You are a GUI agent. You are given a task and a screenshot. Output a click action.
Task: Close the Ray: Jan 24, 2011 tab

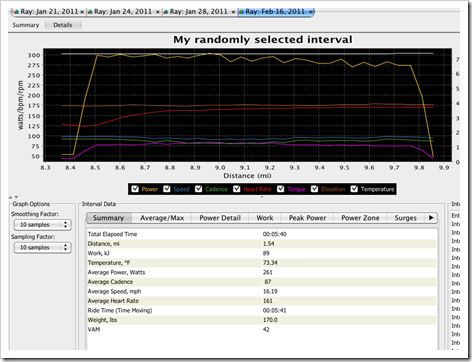157,12
